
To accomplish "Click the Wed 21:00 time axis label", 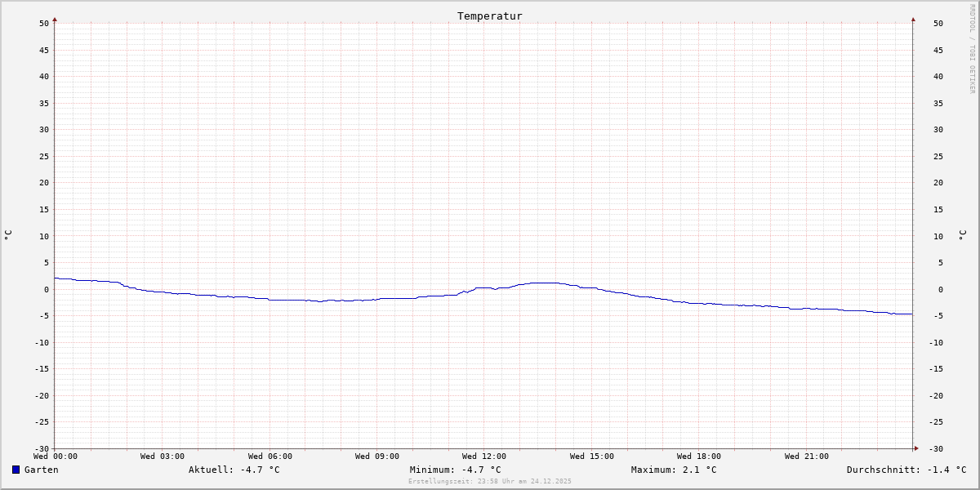I will tap(807, 457).
